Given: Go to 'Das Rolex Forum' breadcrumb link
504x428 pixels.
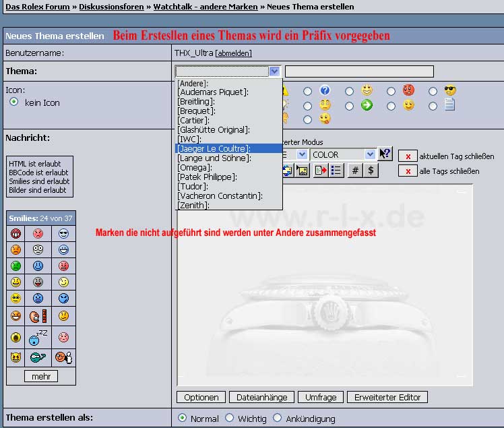Looking at the screenshot, I should click(38, 7).
